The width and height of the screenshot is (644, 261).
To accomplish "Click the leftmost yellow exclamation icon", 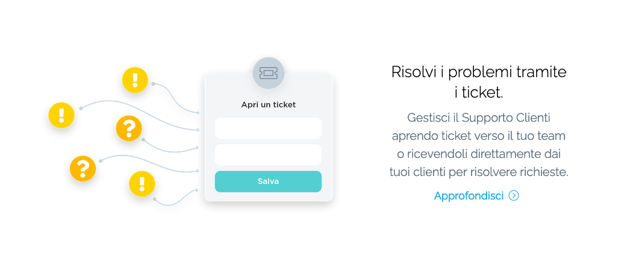I will coord(62,115).
